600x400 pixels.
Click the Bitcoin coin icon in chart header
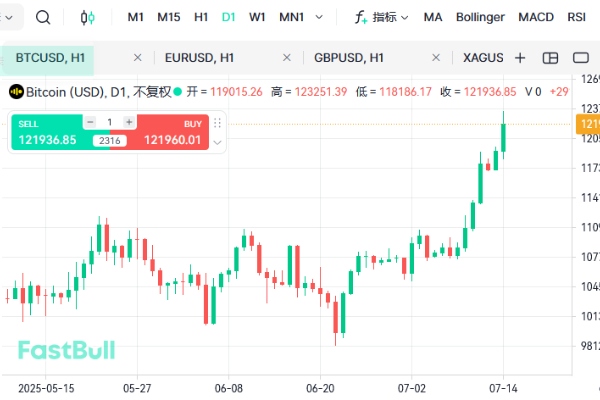16,92
